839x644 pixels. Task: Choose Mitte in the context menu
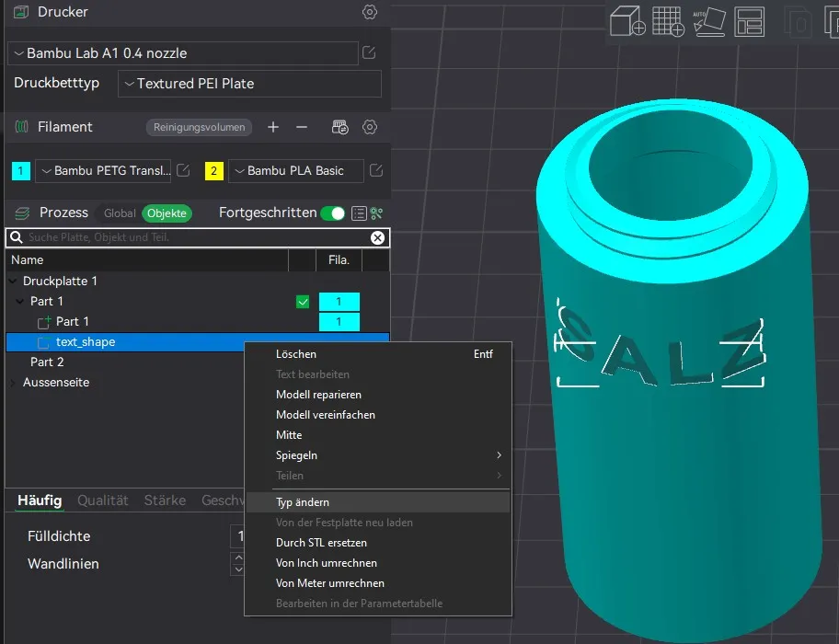379,435
